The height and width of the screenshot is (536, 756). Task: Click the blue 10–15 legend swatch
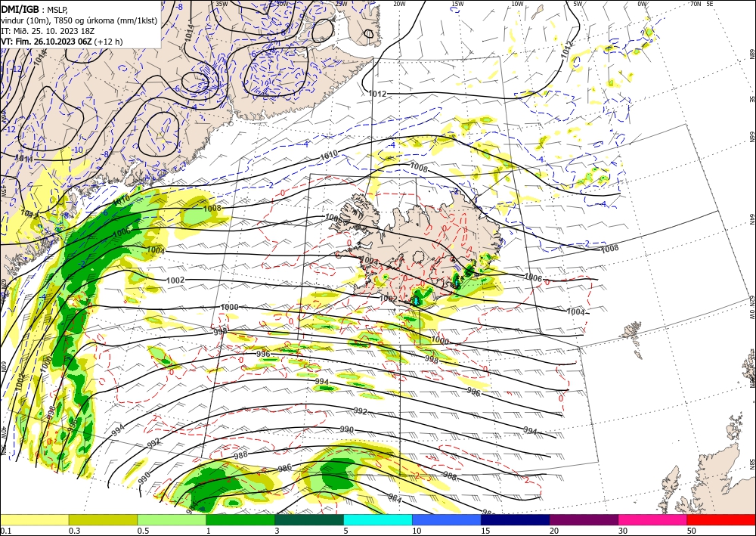tap(447, 519)
